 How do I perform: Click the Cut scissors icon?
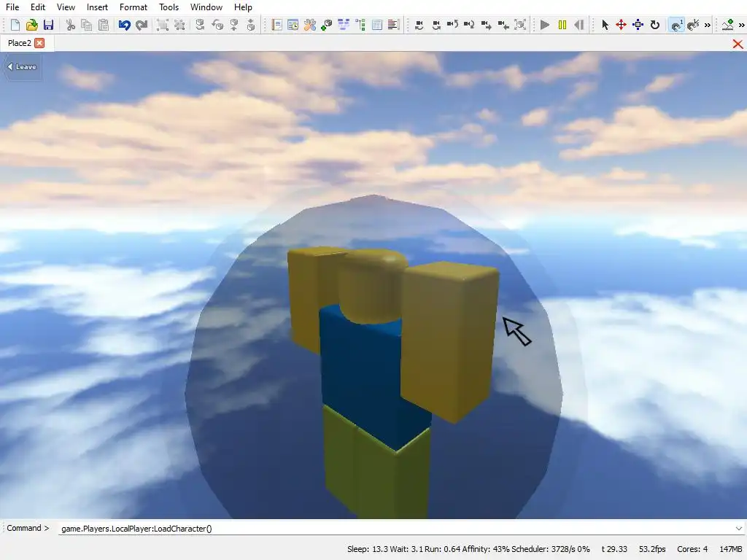[71, 25]
